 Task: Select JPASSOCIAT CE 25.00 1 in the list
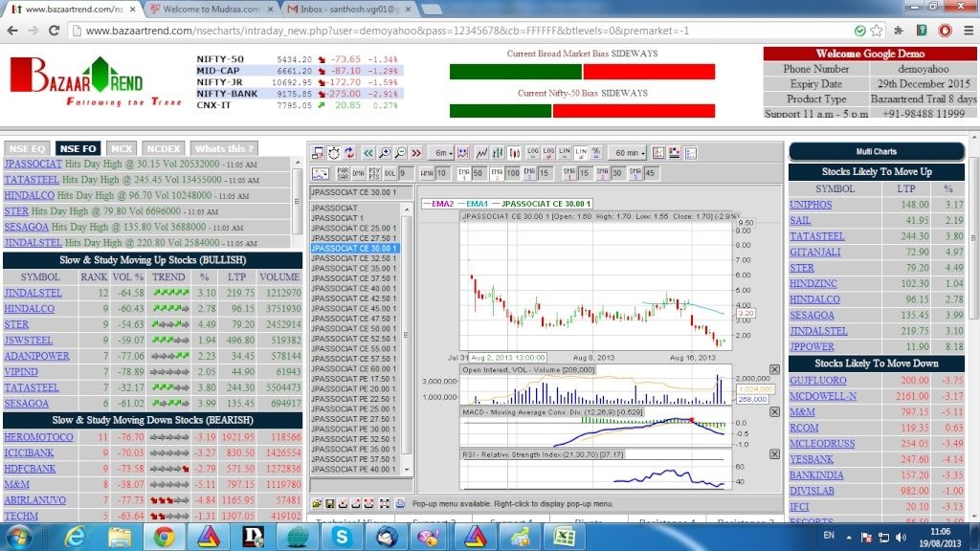click(354, 228)
